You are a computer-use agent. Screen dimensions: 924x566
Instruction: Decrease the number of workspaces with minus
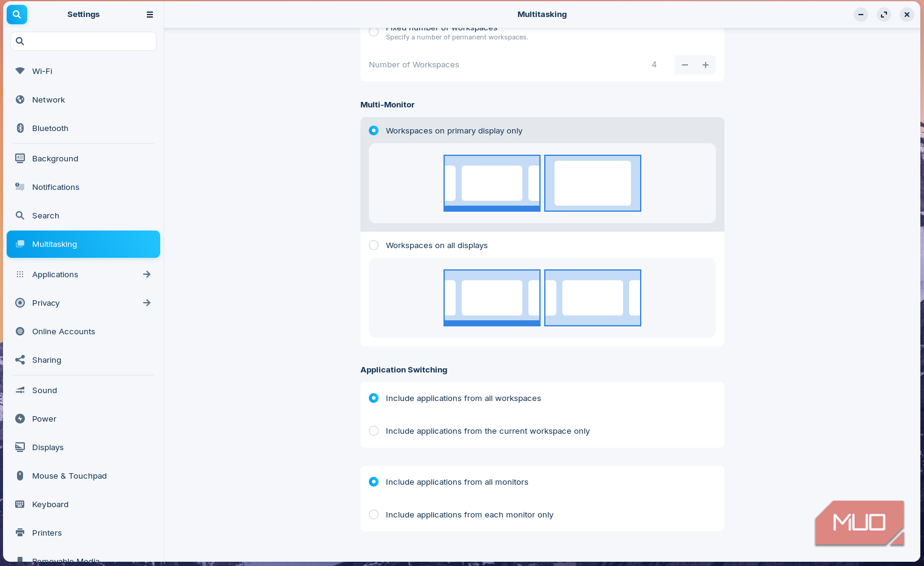(685, 65)
